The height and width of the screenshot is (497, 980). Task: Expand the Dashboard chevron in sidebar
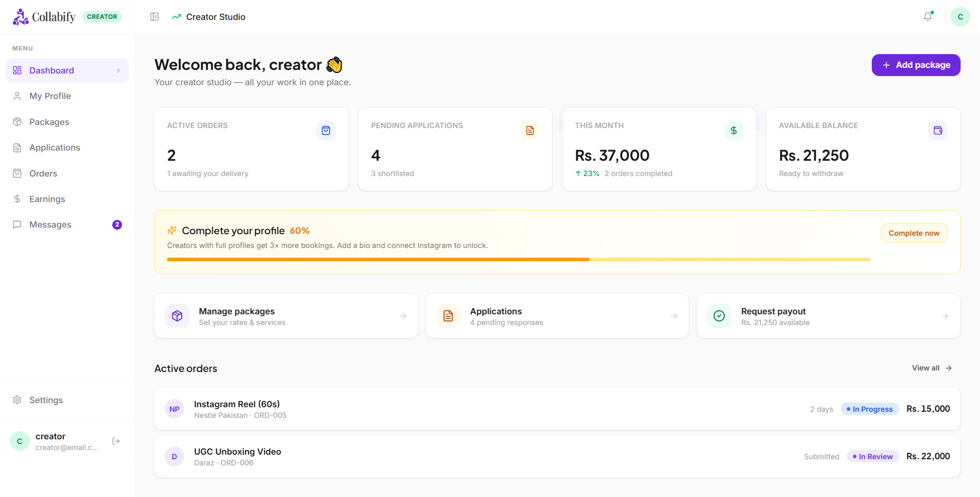click(x=118, y=70)
